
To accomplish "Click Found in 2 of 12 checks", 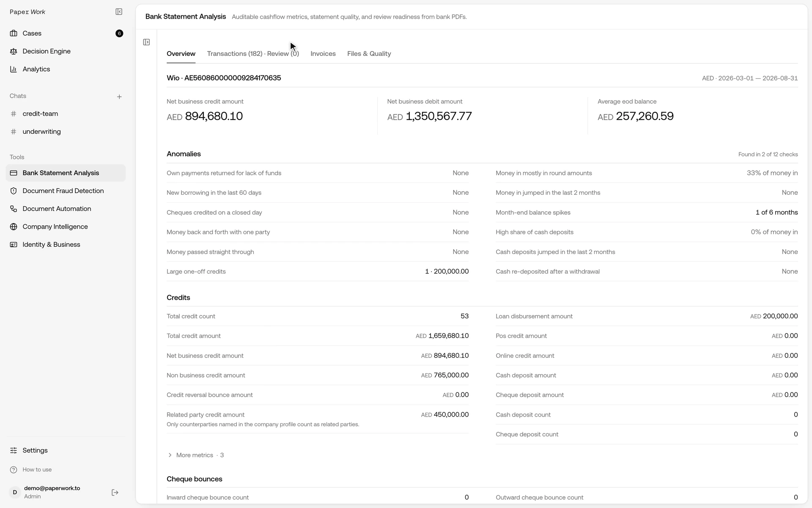I will pos(768,155).
